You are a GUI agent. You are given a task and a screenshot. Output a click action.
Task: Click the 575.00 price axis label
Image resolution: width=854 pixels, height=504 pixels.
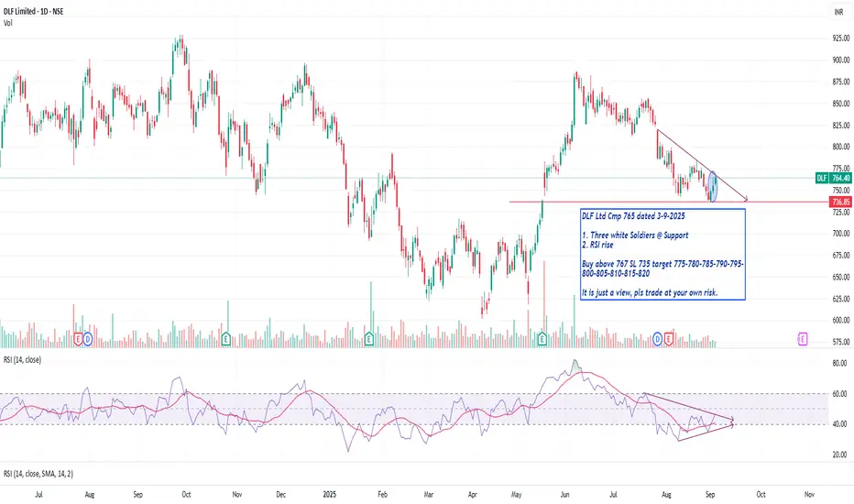pos(841,342)
